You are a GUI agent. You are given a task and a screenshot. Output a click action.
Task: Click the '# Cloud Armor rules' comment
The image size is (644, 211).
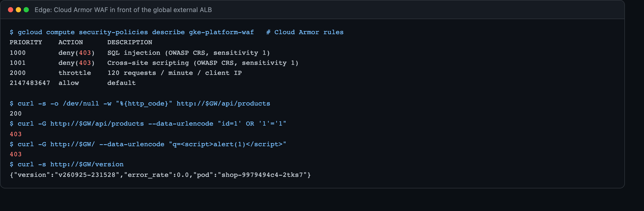(x=305, y=32)
